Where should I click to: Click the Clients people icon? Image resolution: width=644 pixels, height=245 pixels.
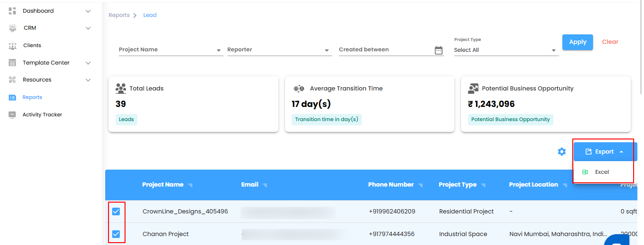pos(12,46)
